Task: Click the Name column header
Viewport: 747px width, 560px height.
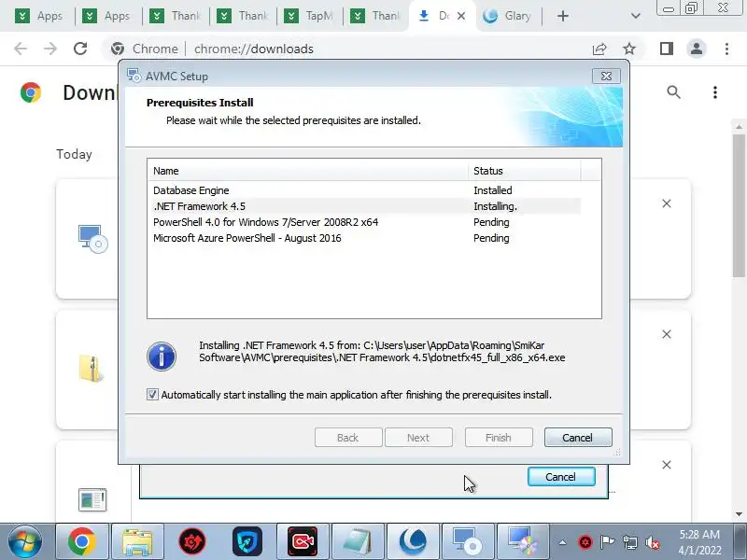Action: (308, 171)
